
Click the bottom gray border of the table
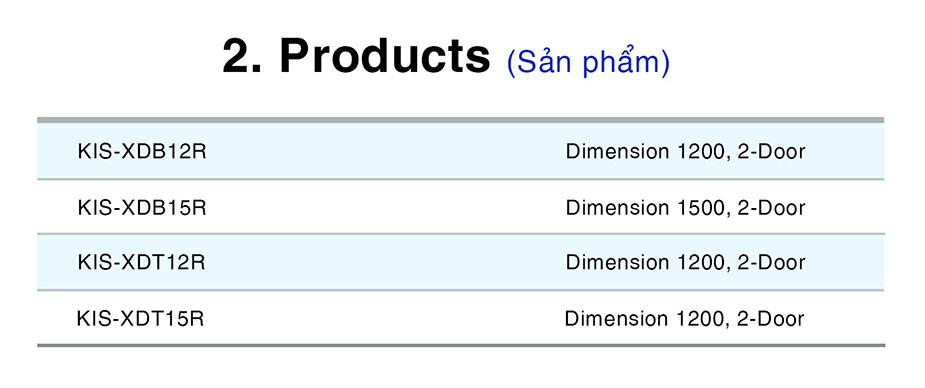(x=461, y=345)
